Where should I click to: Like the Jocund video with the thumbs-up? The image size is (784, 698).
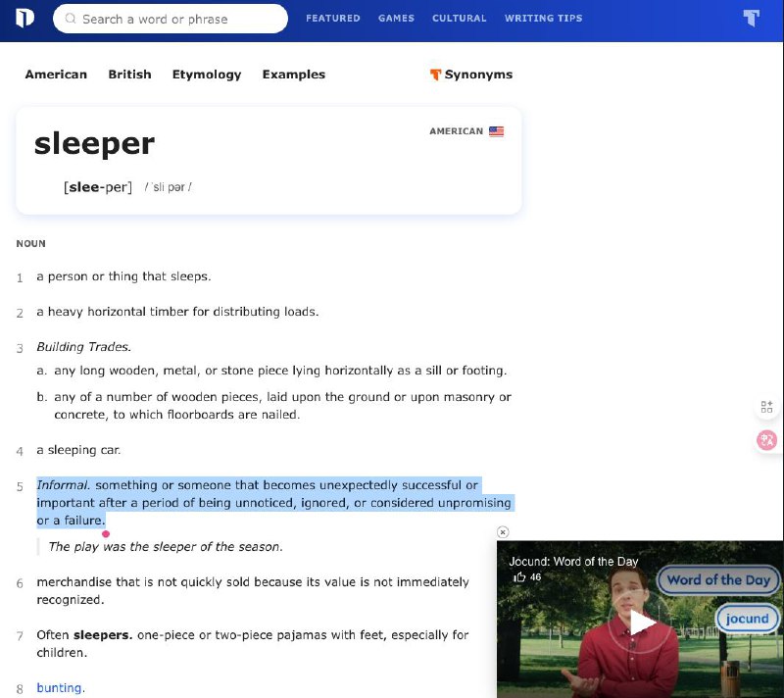[x=520, y=577]
